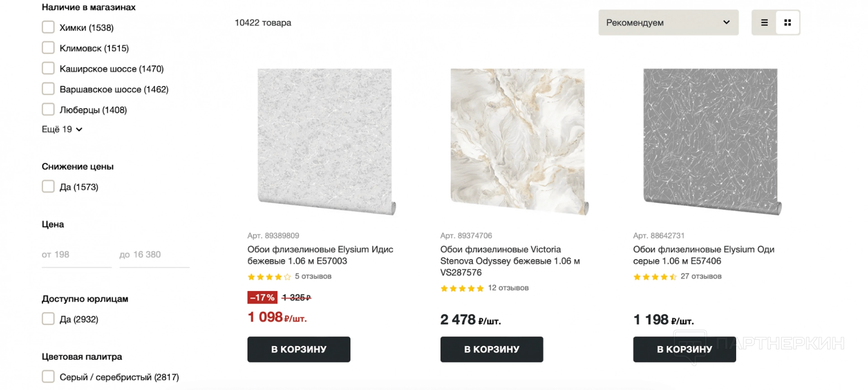Click the maximum price field до 16 380
Screen dimensions: 868x390
tap(154, 255)
